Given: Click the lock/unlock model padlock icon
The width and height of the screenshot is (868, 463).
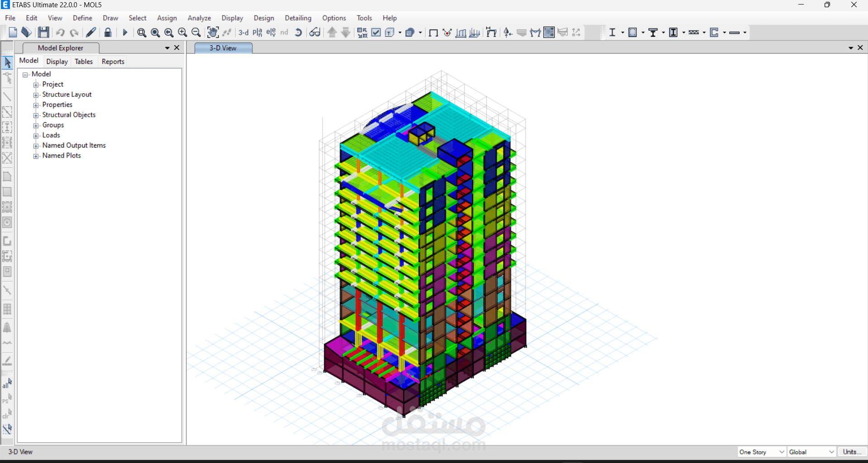Looking at the screenshot, I should point(108,32).
